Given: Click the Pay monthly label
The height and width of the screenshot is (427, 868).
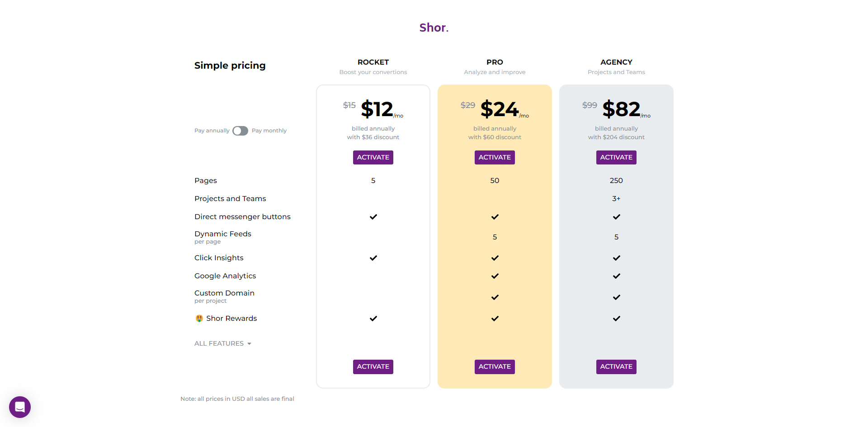Looking at the screenshot, I should click(x=269, y=130).
